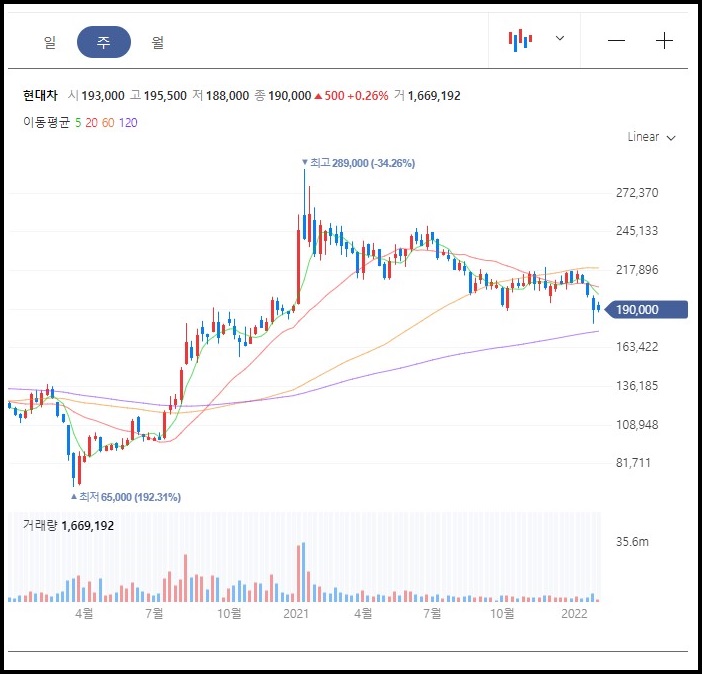The image size is (702, 674).
Task: Click the candlestick chart type icon
Action: pyautogui.click(x=520, y=40)
